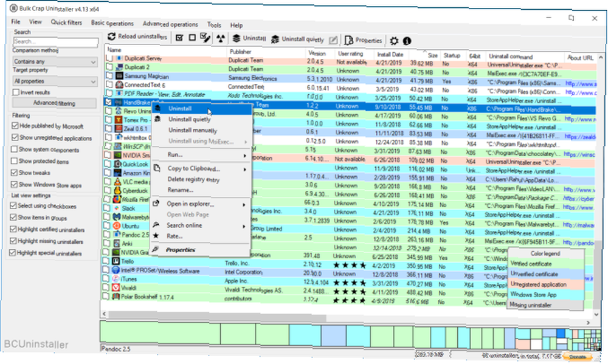This screenshot has width=608, height=364.
Task: Click the VLC media player cone icon
Action: click(x=117, y=182)
